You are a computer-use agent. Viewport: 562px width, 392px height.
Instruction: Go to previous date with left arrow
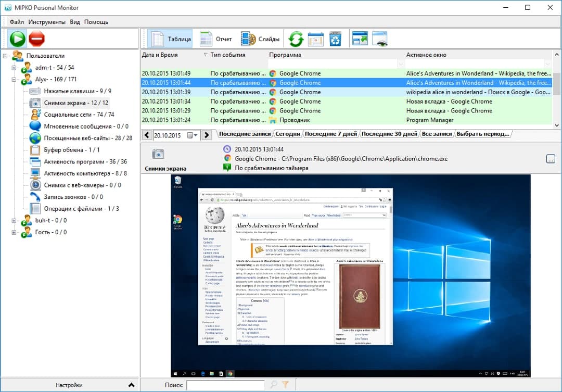147,135
